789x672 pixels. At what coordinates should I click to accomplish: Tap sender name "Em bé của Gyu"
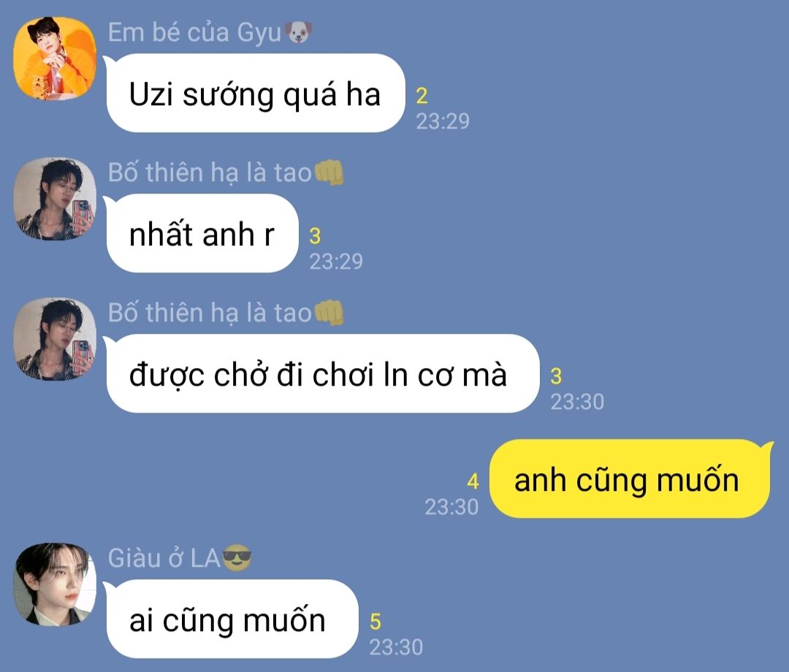click(x=194, y=33)
